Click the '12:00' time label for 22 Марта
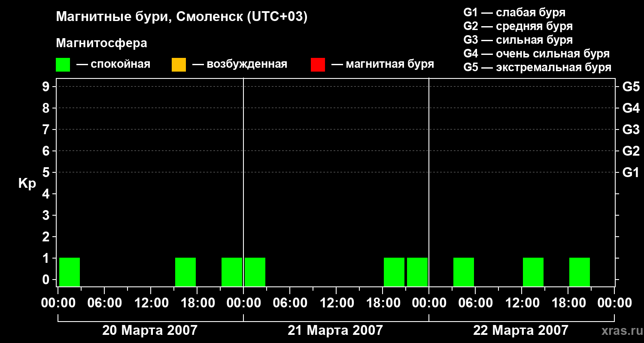Image resolution: width=644 pixels, height=343 pixels. [522, 303]
